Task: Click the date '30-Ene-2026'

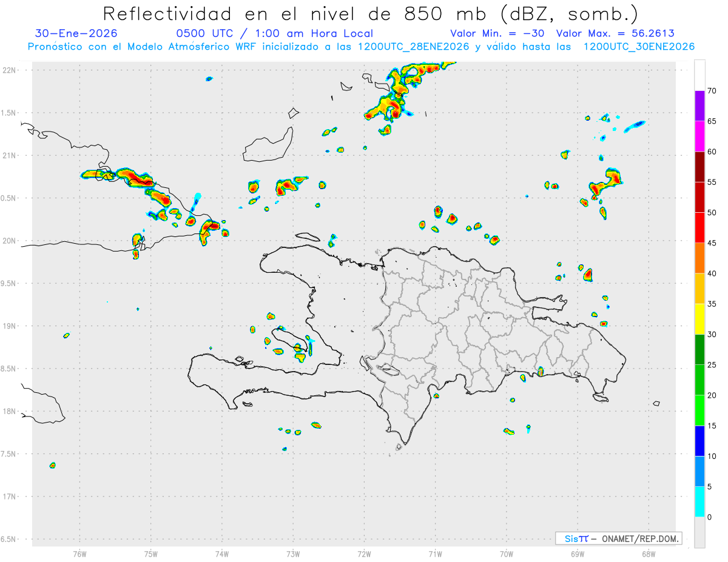Action: (x=76, y=33)
